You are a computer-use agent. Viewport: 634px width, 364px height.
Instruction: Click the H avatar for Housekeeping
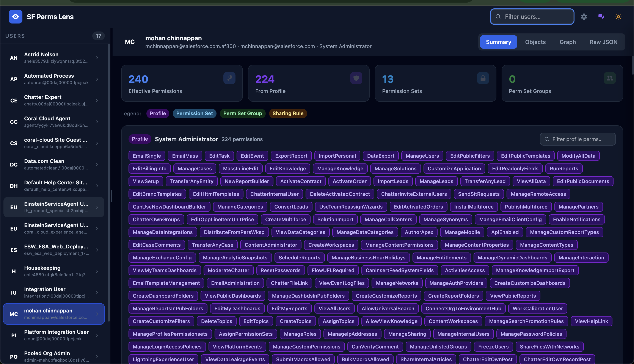click(14, 271)
